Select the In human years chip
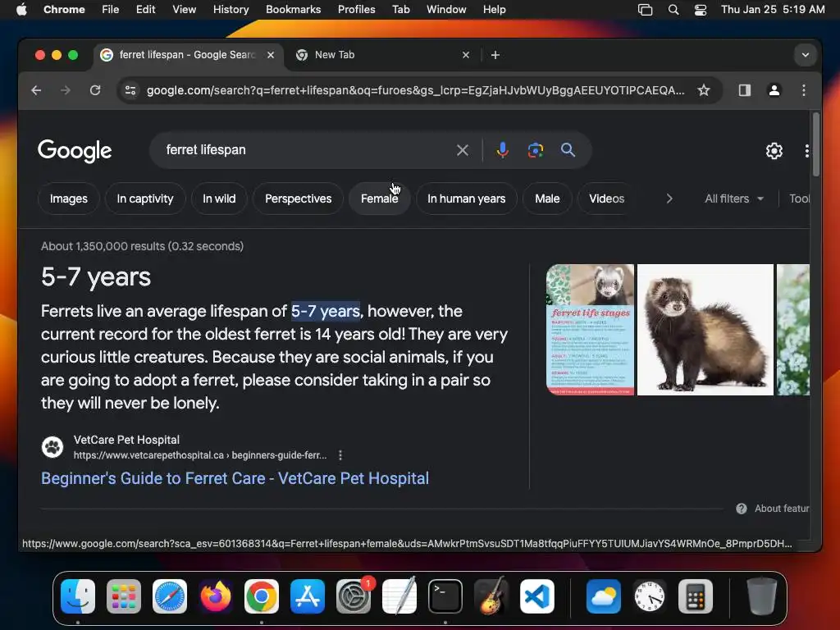The height and width of the screenshot is (630, 840). click(466, 199)
